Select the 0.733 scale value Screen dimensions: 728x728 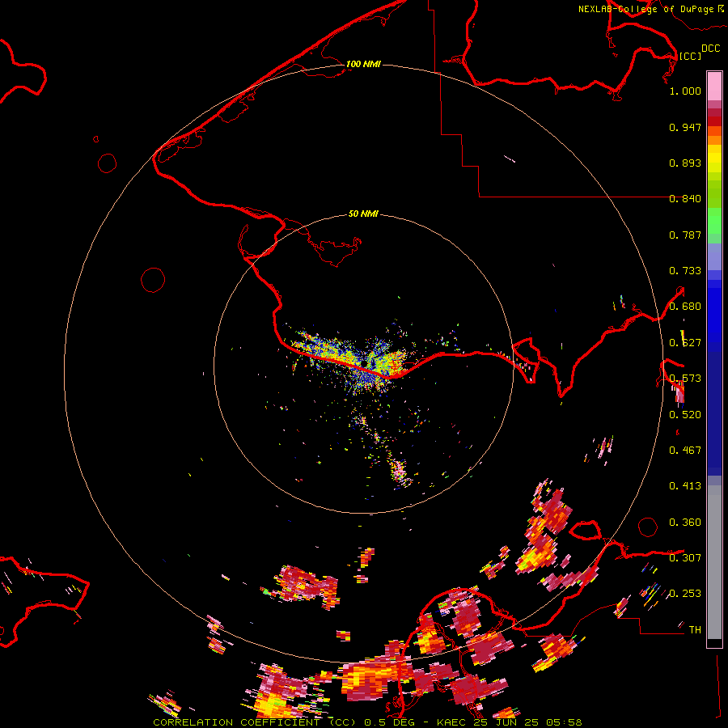[685, 271]
